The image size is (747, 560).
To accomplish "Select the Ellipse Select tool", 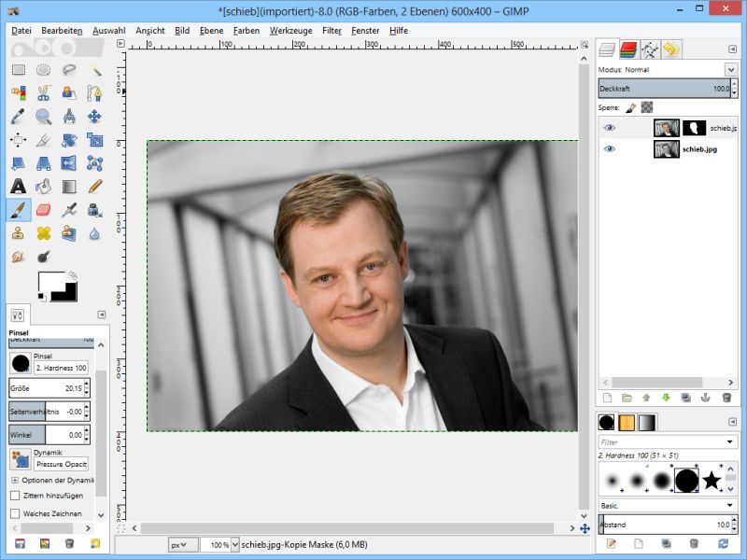I will click(x=43, y=70).
